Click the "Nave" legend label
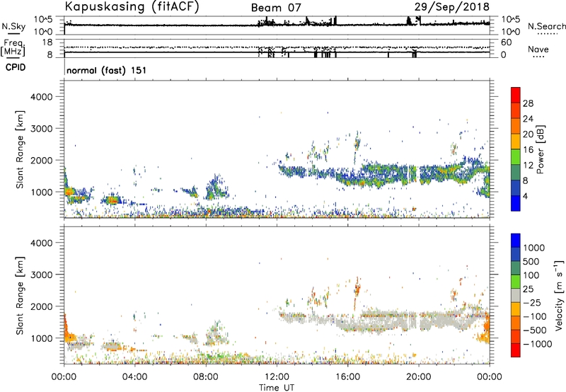566x392 pixels. click(538, 49)
